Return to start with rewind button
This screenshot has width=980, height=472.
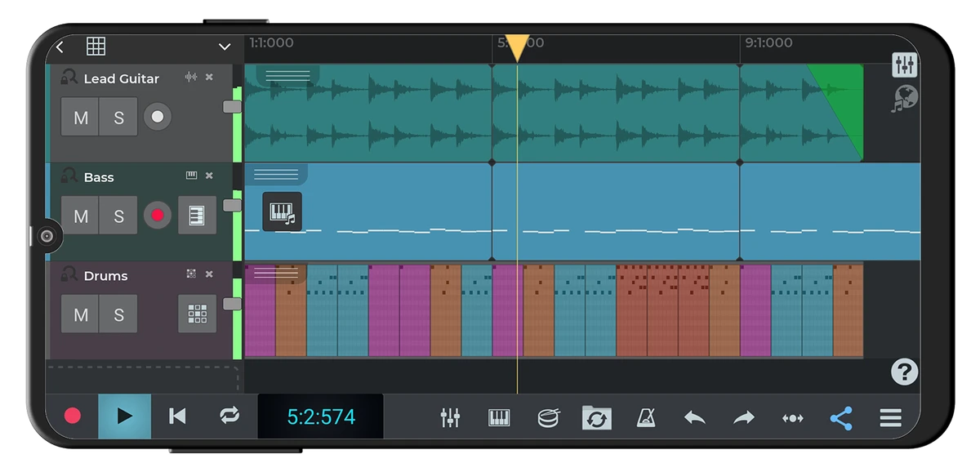(x=177, y=416)
